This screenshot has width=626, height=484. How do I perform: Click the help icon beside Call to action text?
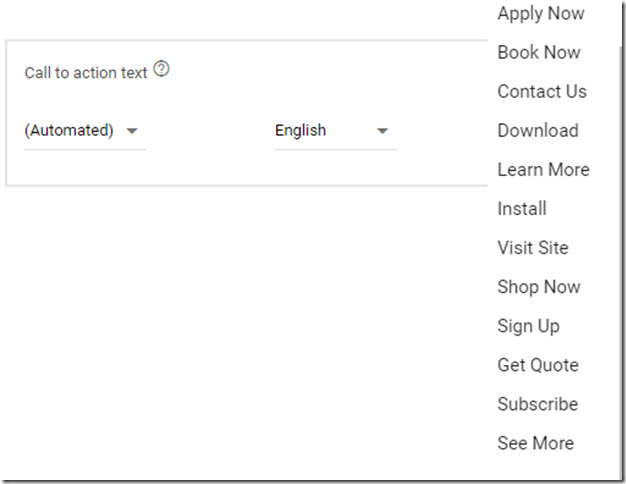tap(162, 70)
